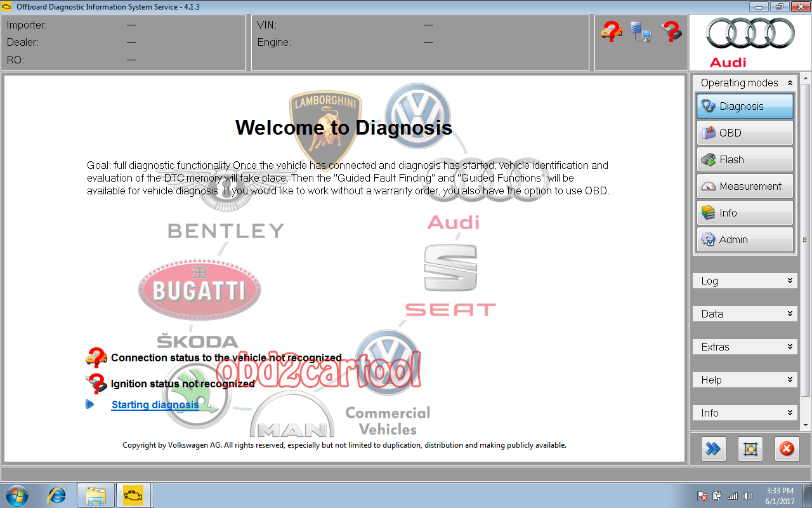The width and height of the screenshot is (812, 508).
Task: Click the server network connection icon
Action: pos(641,32)
